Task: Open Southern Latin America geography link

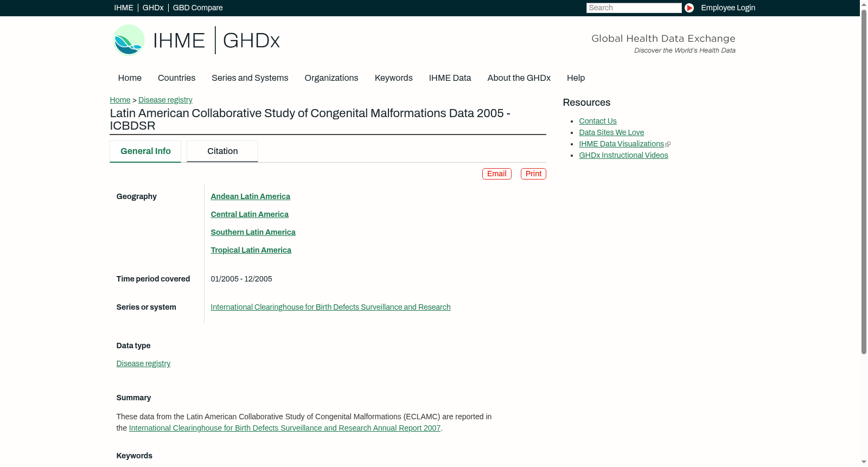Action: click(x=253, y=232)
